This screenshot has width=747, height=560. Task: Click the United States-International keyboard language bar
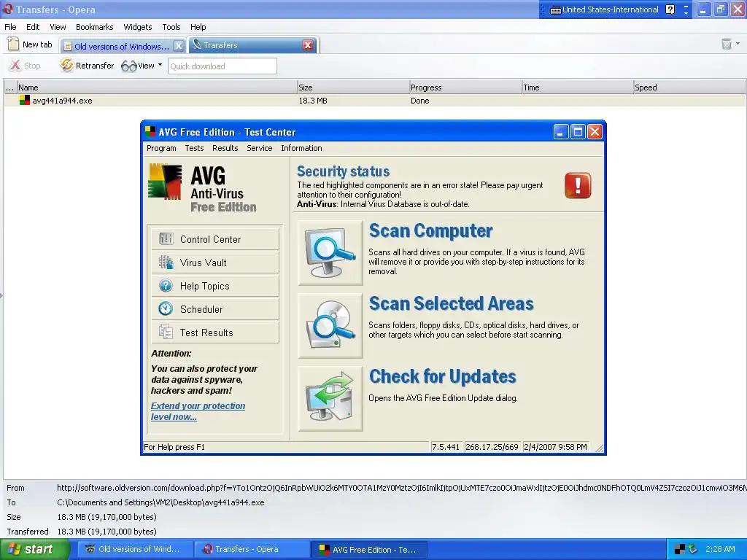pos(604,9)
